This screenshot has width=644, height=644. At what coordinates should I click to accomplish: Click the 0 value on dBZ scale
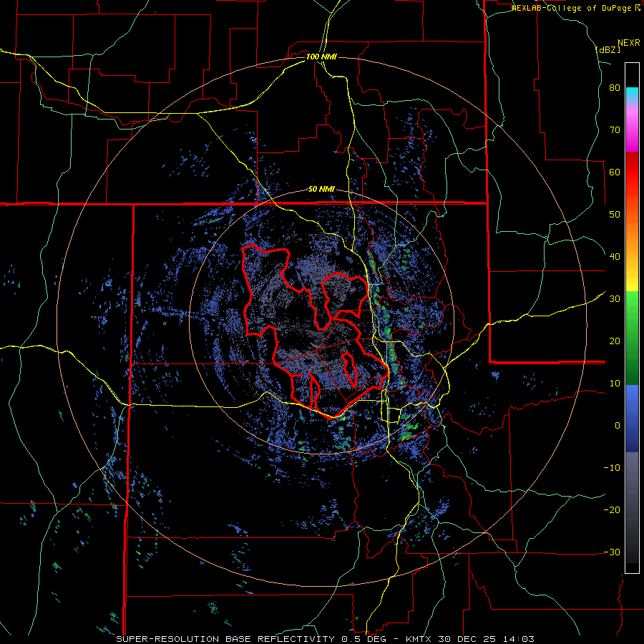[x=618, y=426]
